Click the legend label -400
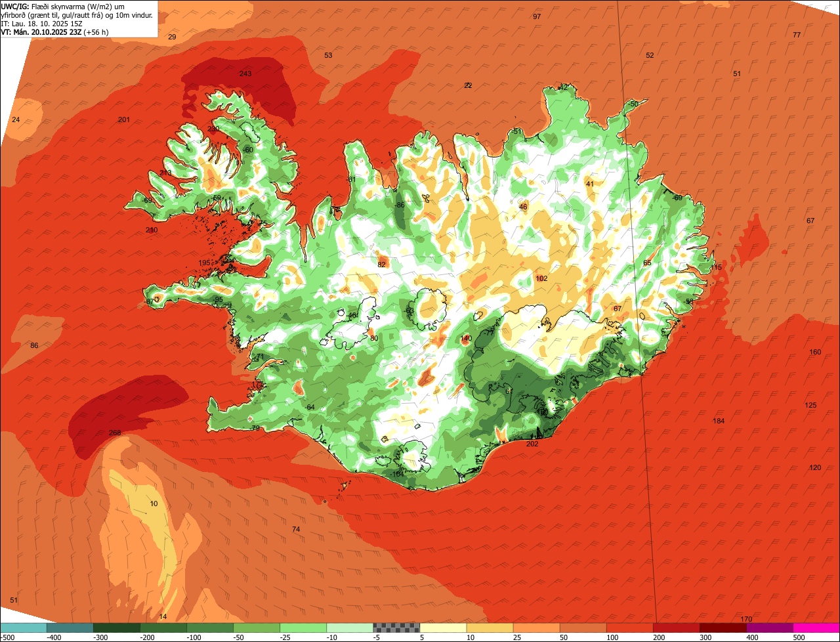 [54, 637]
